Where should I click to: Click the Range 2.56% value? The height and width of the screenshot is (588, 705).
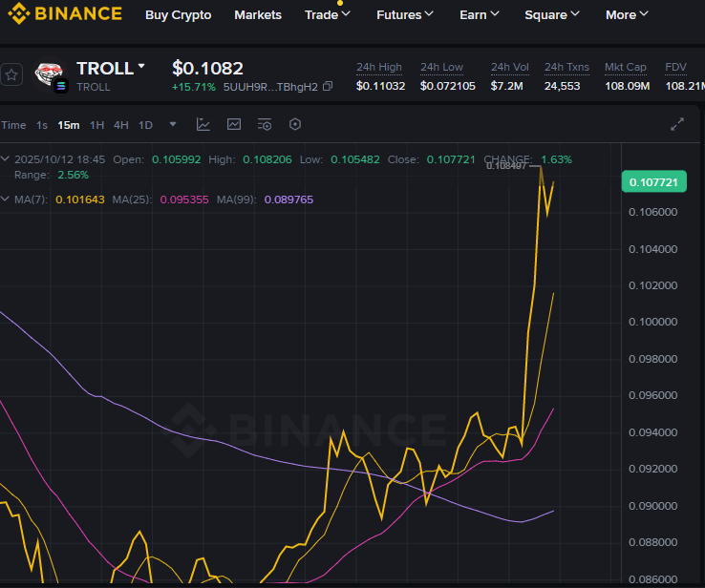point(73,175)
